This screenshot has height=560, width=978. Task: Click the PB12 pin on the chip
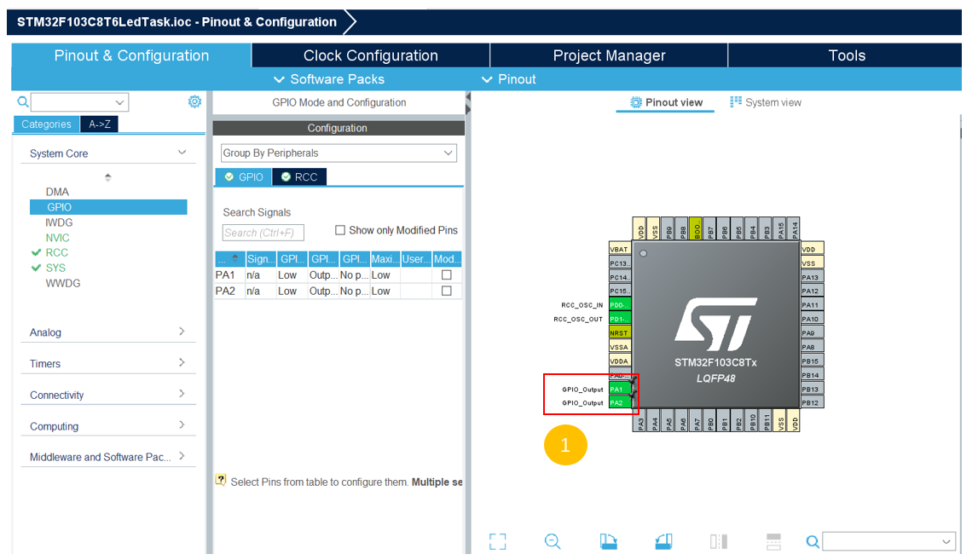coord(812,403)
